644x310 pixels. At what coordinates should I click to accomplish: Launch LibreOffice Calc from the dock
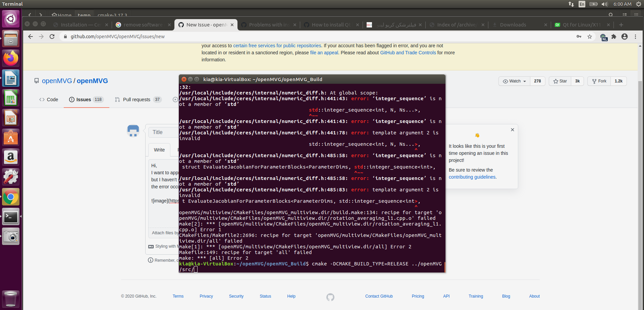coord(11,98)
